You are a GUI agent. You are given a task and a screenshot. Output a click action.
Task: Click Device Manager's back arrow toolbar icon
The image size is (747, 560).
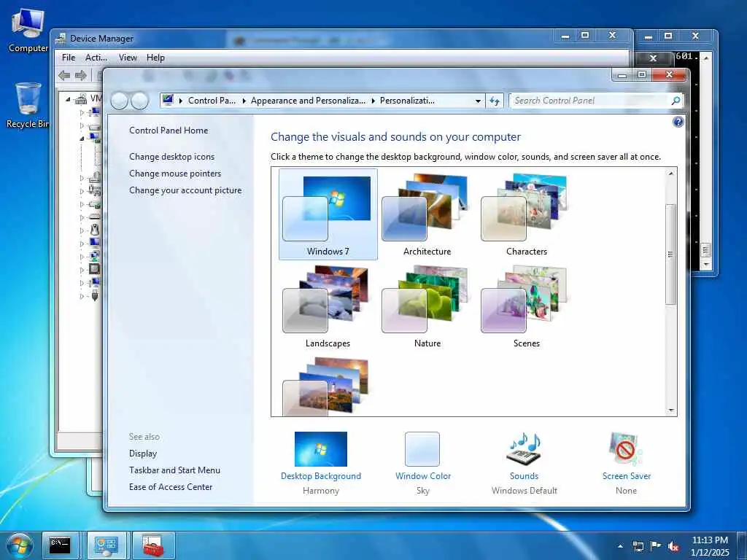64,75
